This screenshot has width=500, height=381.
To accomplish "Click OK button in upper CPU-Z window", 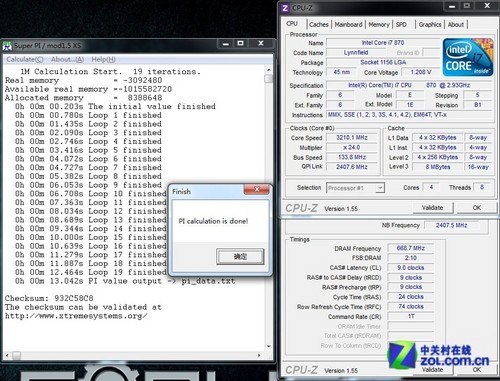I will 477,208.
